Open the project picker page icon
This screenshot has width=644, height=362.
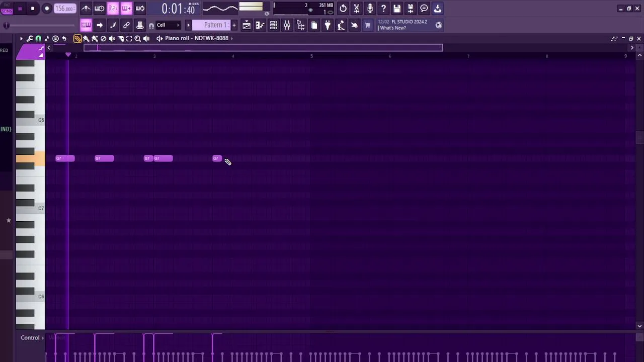pyautogui.click(x=314, y=25)
